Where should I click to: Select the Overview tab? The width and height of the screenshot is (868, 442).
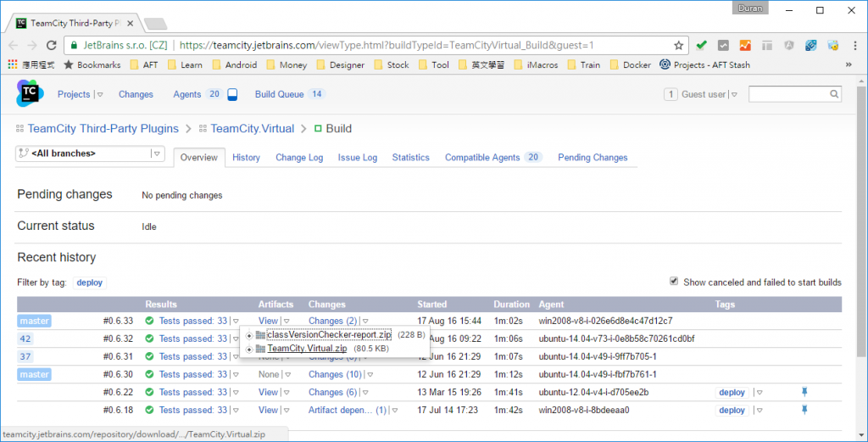[x=198, y=157]
